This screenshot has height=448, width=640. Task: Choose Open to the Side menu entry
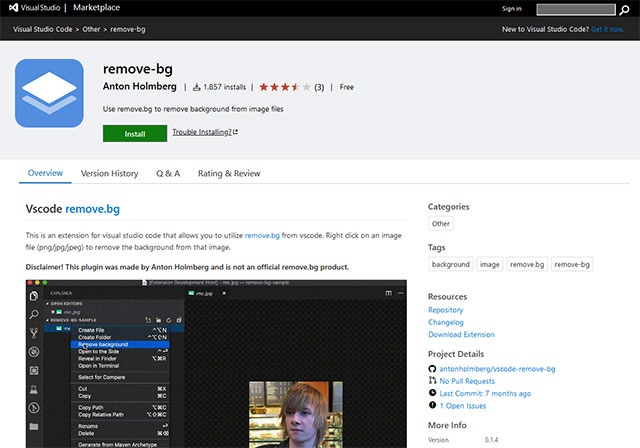click(x=120, y=351)
